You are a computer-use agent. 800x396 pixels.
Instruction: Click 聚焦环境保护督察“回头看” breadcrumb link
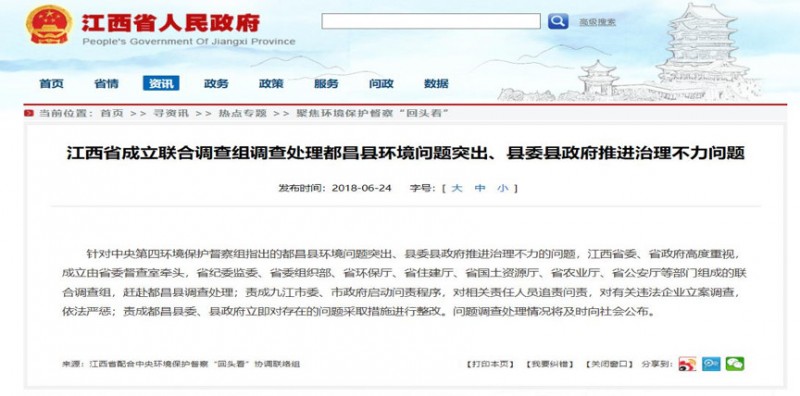point(372,113)
